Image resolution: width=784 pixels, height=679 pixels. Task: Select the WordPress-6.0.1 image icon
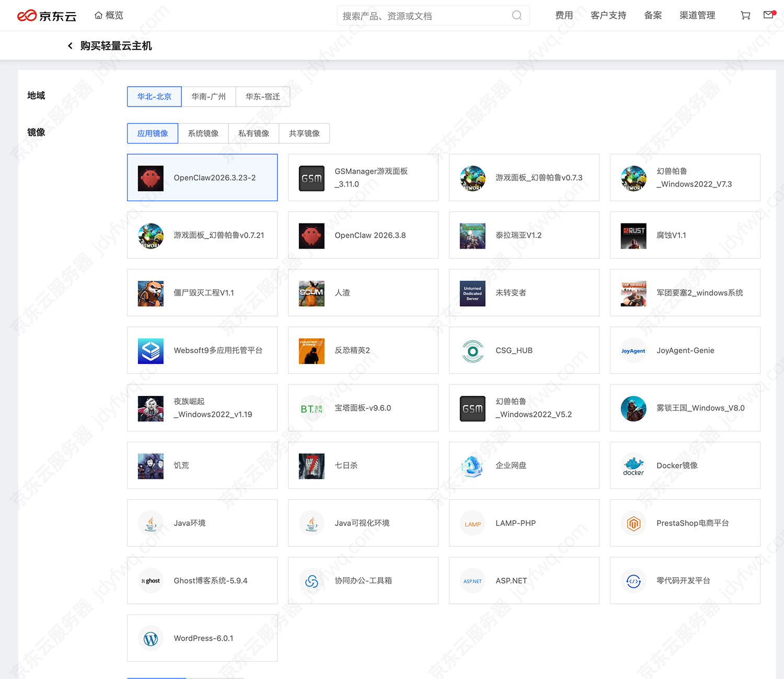[x=151, y=638]
